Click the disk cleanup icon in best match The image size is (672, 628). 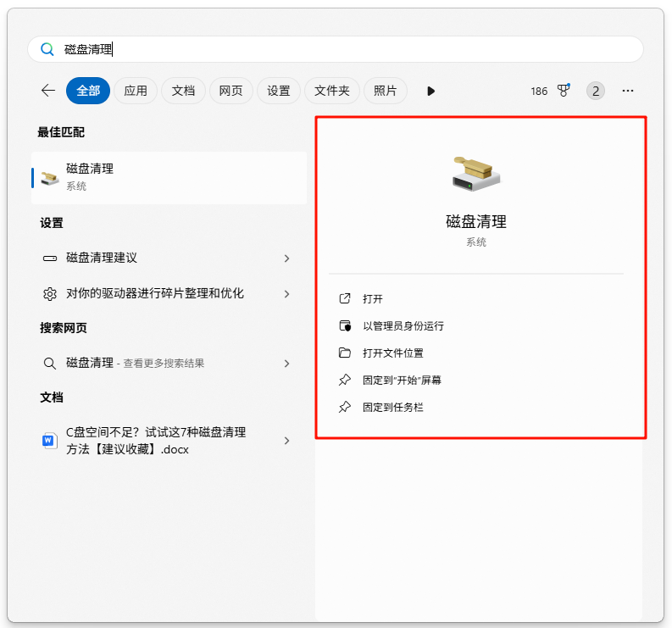tap(50, 177)
